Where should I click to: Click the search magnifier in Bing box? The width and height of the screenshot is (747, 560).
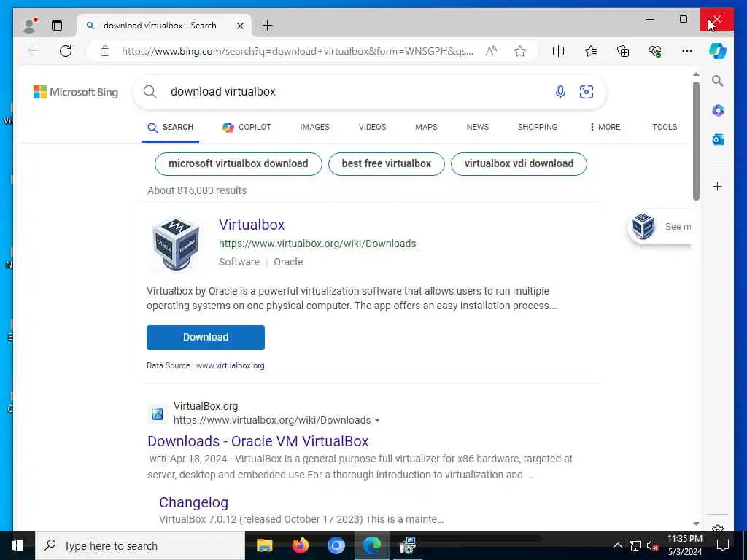point(150,91)
